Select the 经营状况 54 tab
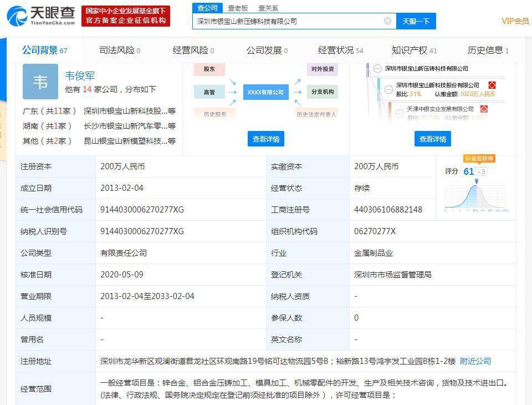Screen dimensions: 532x405 [340, 50]
